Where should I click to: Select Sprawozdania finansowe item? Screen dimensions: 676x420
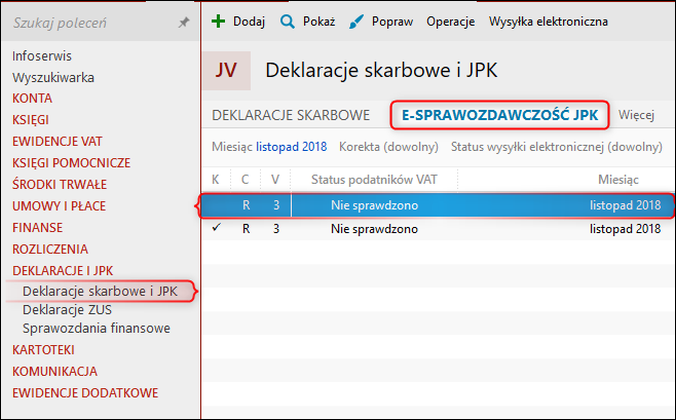[96, 329]
